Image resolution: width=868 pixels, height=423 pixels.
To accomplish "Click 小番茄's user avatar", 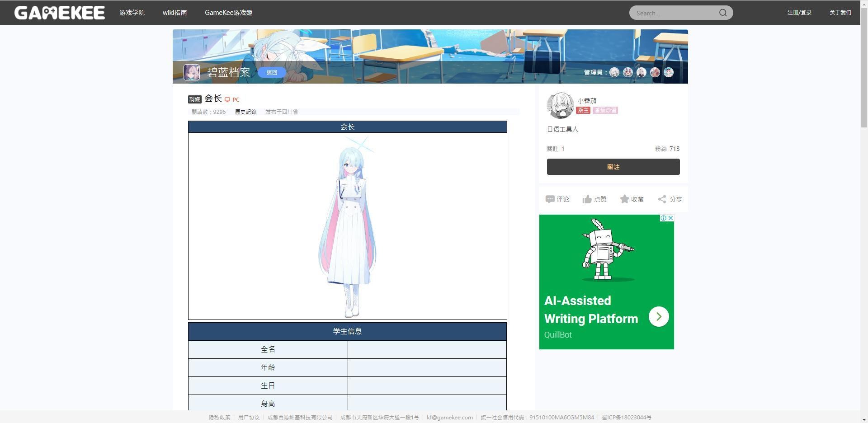I will click(x=561, y=105).
